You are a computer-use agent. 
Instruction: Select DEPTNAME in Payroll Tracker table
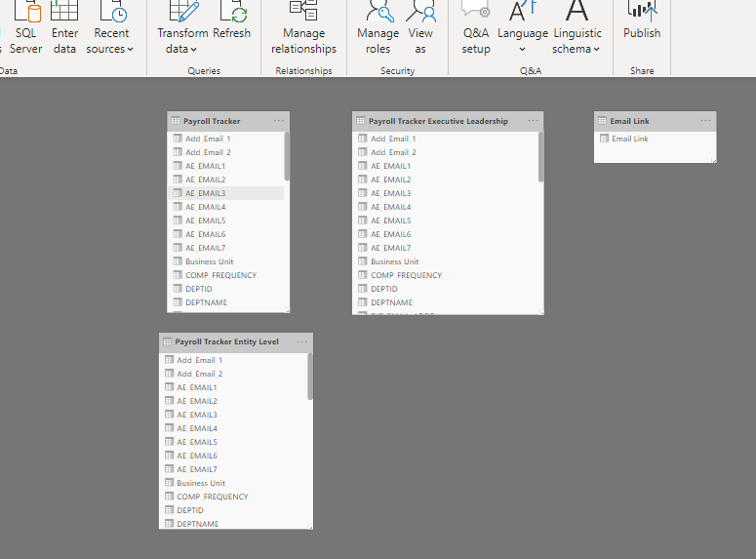click(225, 302)
